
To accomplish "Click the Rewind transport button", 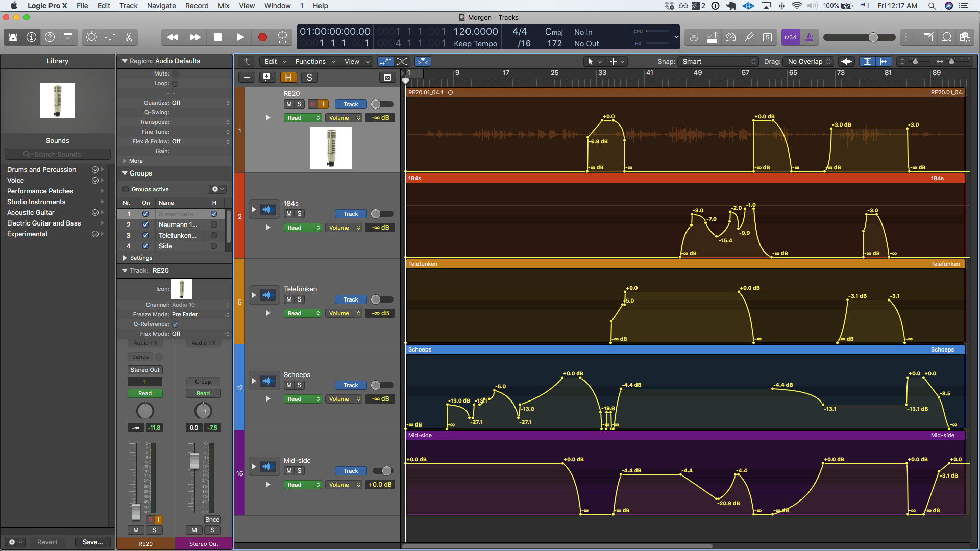I will (x=173, y=37).
